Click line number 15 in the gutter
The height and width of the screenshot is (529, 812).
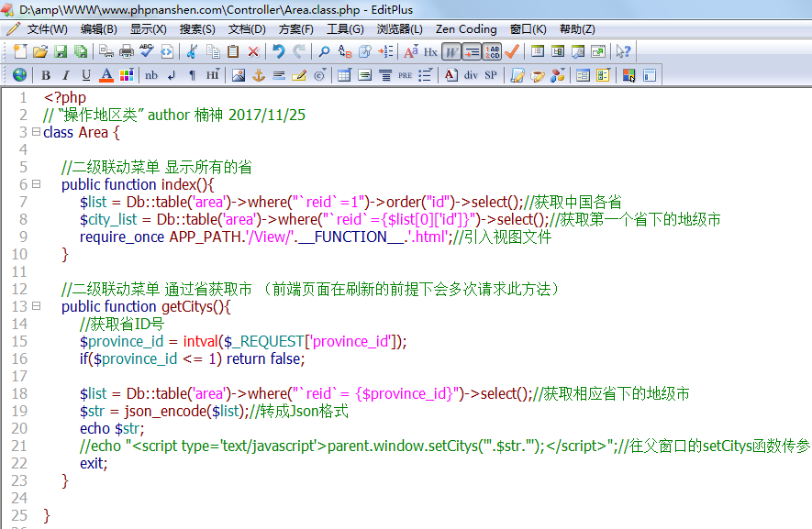[x=19, y=342]
